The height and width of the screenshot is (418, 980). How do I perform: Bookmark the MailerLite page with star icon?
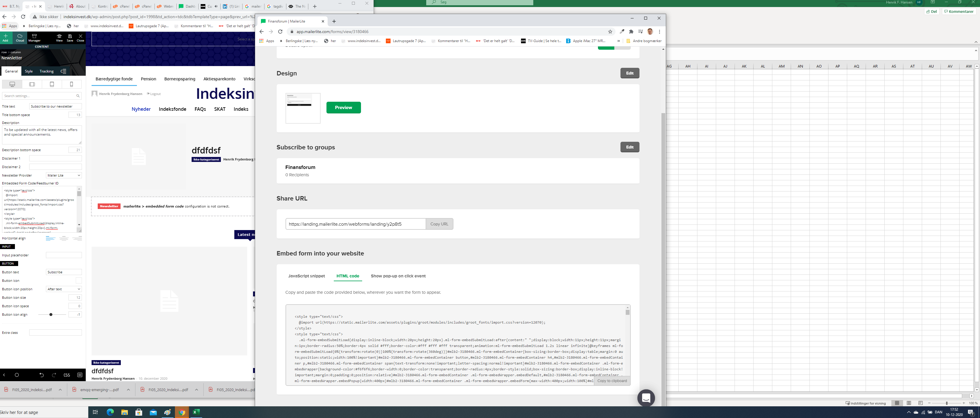610,32
